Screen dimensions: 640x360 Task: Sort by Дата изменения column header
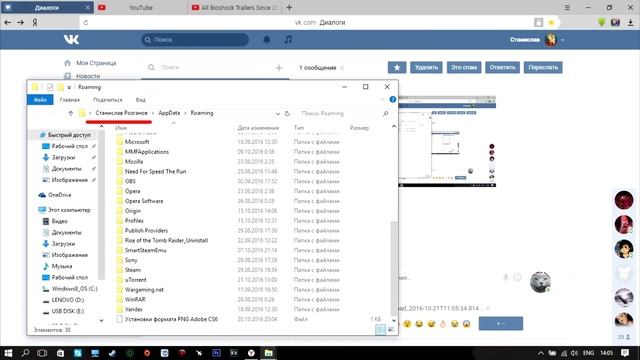258,128
